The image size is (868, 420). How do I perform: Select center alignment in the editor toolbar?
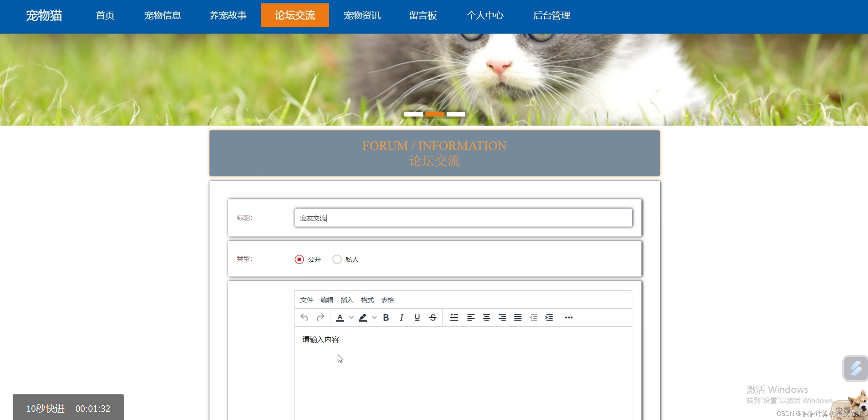[486, 317]
